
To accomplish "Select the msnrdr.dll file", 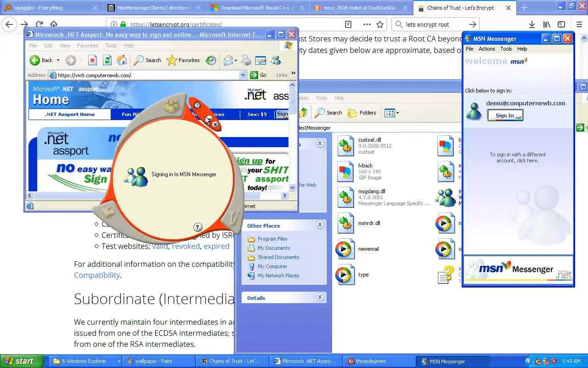I will pyautogui.click(x=359, y=223).
